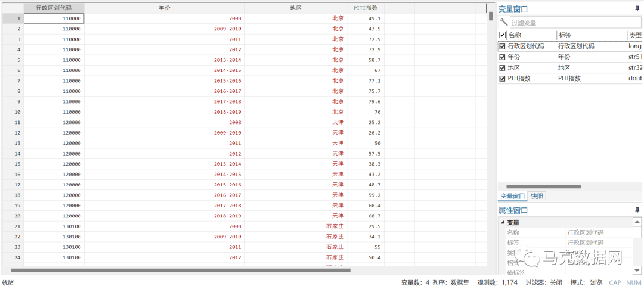Click the 列序: 数据集 status entry
Screen dimensions: 644x286
pyautogui.click(x=451, y=282)
